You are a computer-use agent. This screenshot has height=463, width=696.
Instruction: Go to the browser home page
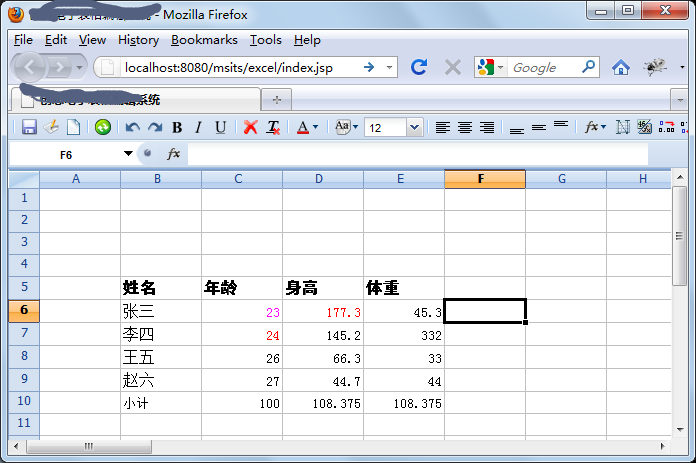pos(621,67)
